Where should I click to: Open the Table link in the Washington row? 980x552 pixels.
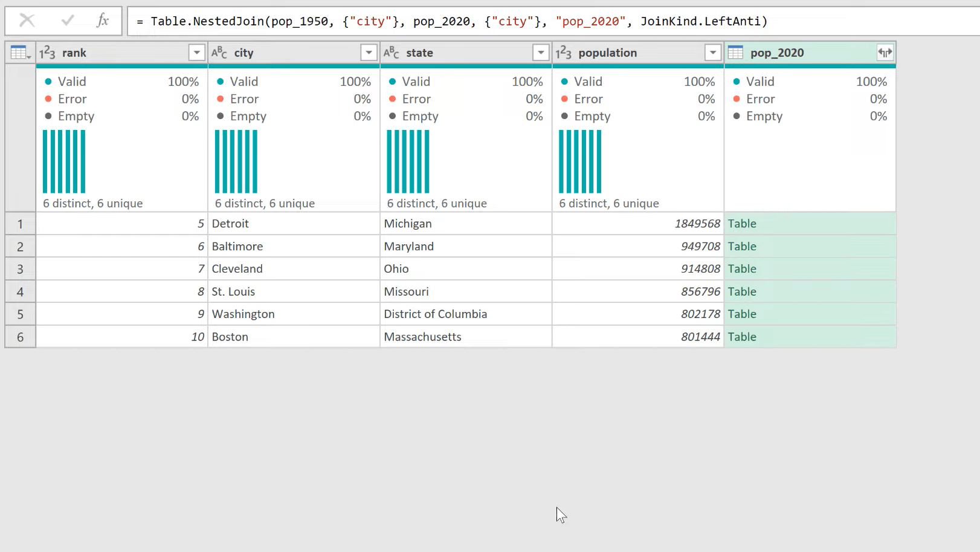[742, 314]
